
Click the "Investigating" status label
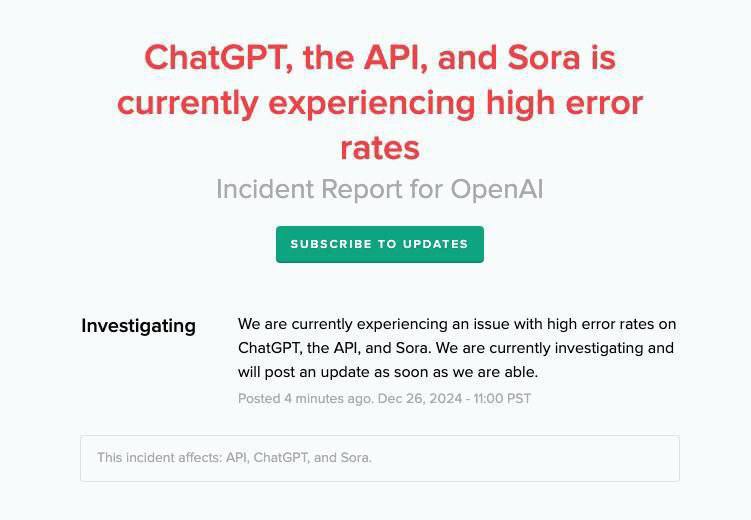coord(138,326)
